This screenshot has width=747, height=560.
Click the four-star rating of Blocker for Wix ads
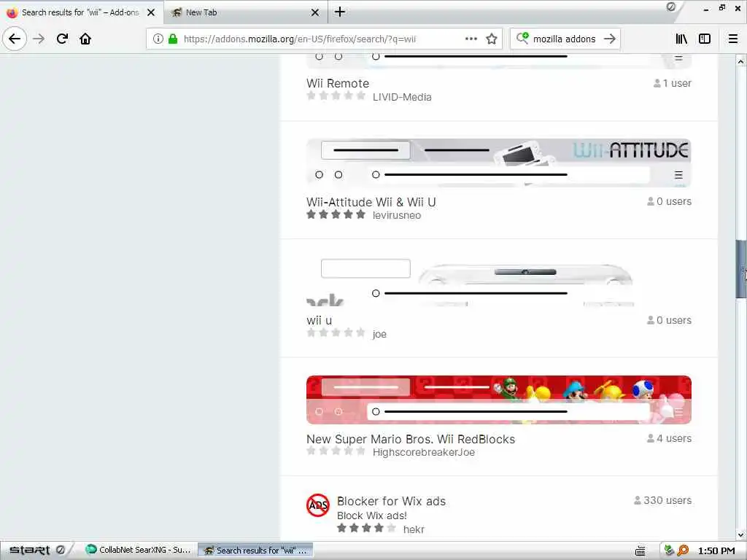[366, 528]
